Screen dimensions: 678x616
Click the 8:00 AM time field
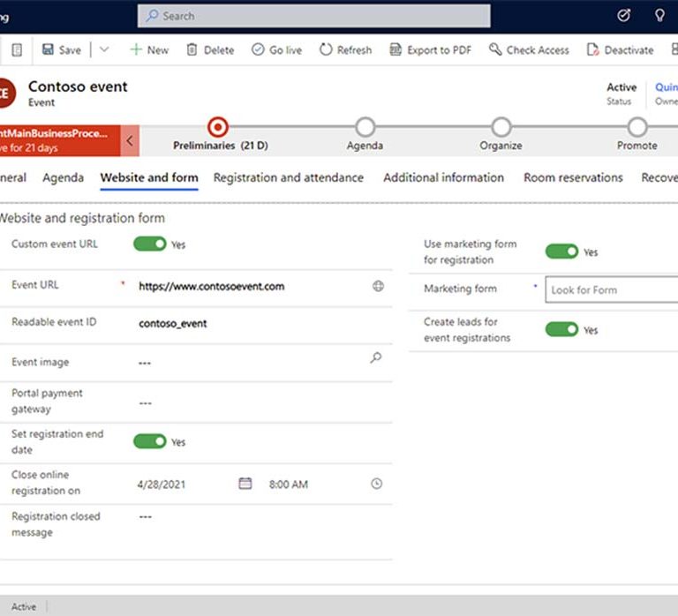289,485
